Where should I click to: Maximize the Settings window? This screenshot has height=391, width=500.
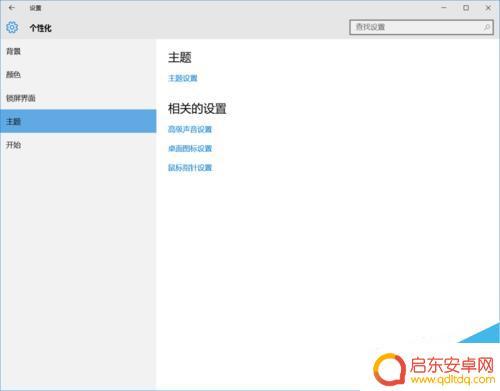466,8
